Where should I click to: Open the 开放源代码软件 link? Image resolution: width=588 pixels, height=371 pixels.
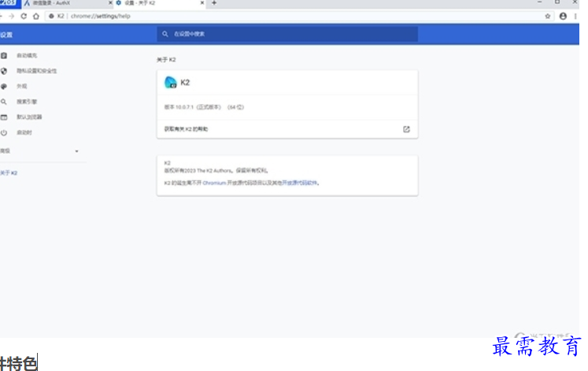(x=300, y=183)
